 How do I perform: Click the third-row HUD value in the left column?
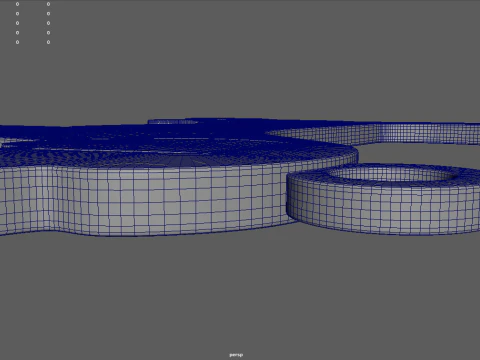[x=17, y=23]
